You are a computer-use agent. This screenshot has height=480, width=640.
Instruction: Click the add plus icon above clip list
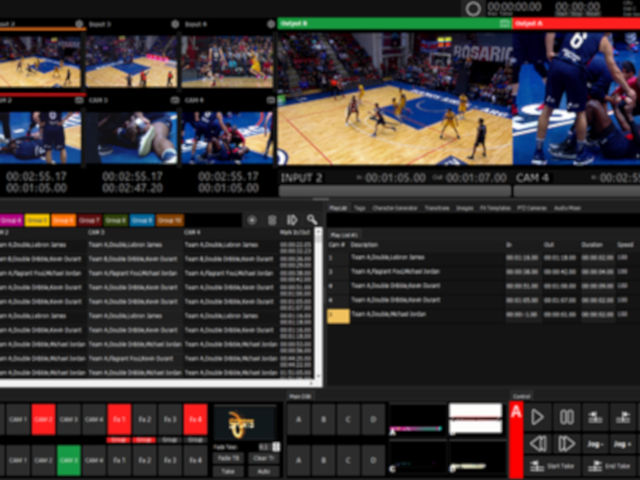coord(251,219)
